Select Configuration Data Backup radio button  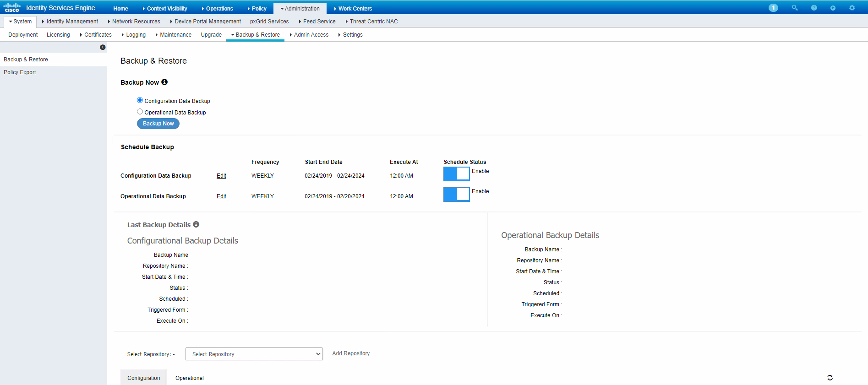[x=140, y=100]
